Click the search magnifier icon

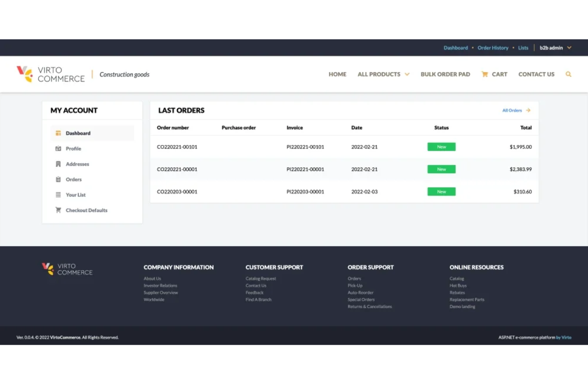[x=568, y=74]
